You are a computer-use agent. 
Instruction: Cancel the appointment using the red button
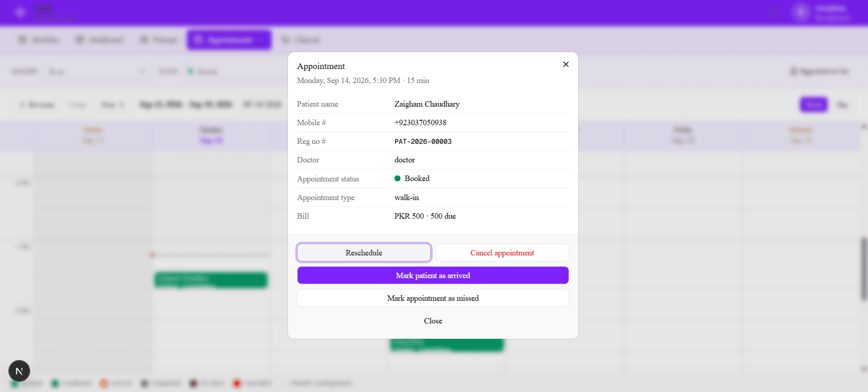[502, 253]
